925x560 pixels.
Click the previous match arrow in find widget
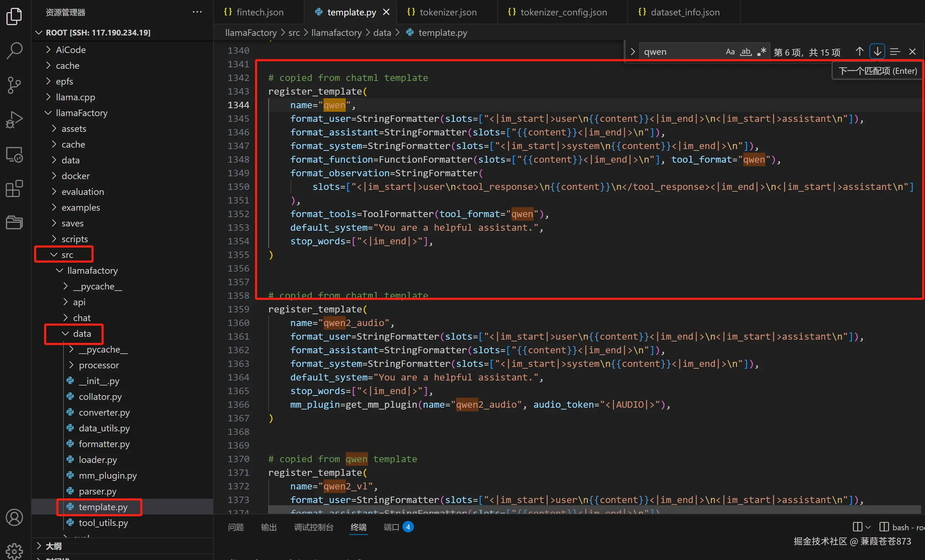pos(859,52)
